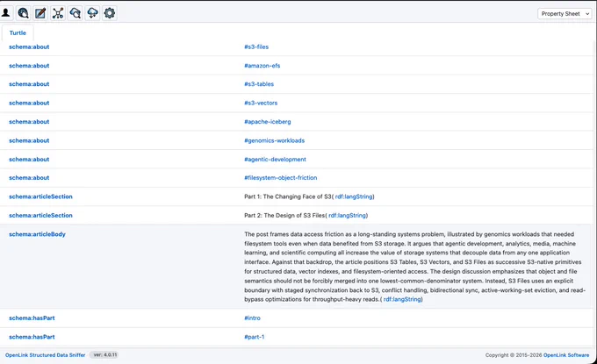Open the OpenLink Software footer link
597x364 pixels.
[x=566, y=355]
